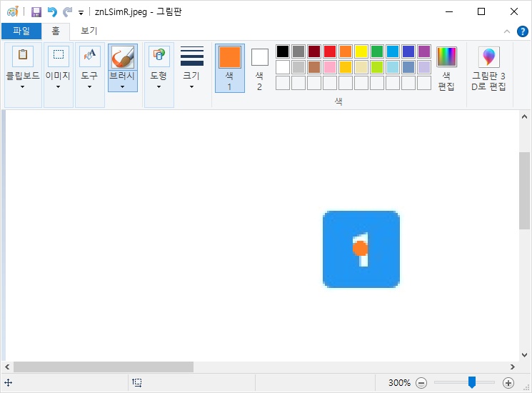Click the horizontal scrollbar thumb
The width and height of the screenshot is (532, 393).
click(x=104, y=367)
